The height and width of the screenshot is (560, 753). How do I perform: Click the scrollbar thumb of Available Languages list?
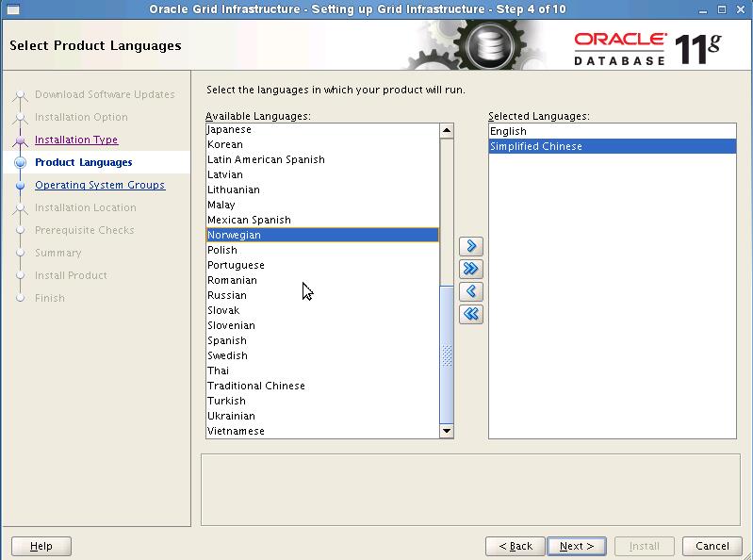[x=447, y=354]
